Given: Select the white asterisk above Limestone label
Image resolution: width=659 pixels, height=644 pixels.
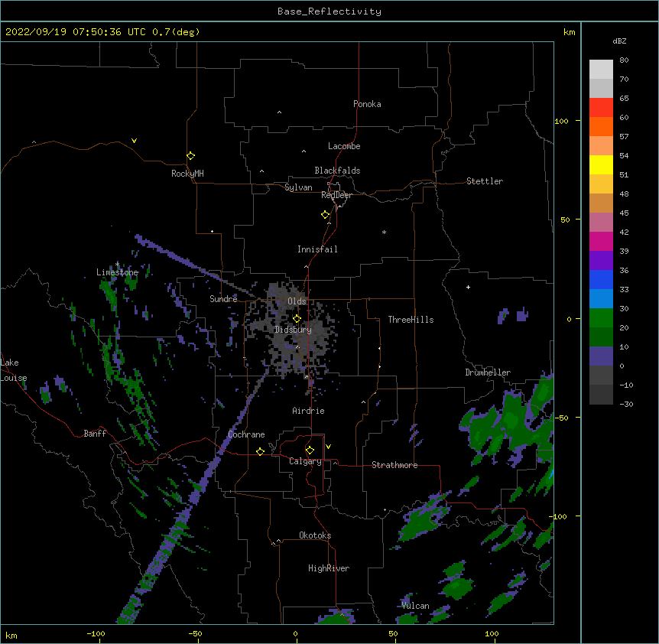Looking at the screenshot, I should (117, 264).
